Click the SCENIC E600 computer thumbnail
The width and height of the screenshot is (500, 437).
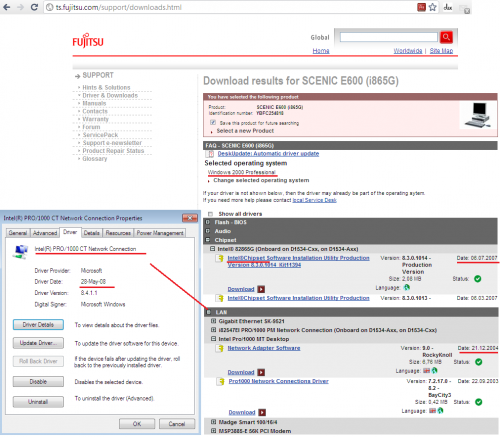479,115
